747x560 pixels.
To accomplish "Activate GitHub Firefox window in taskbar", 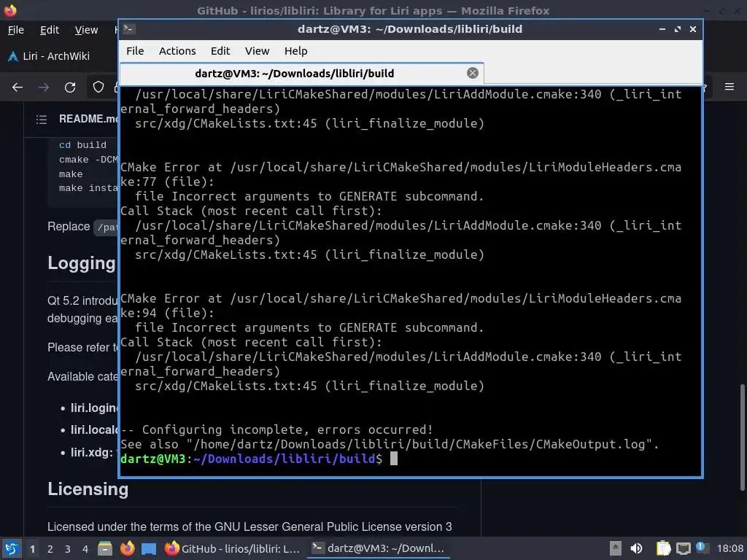I will pos(233,548).
